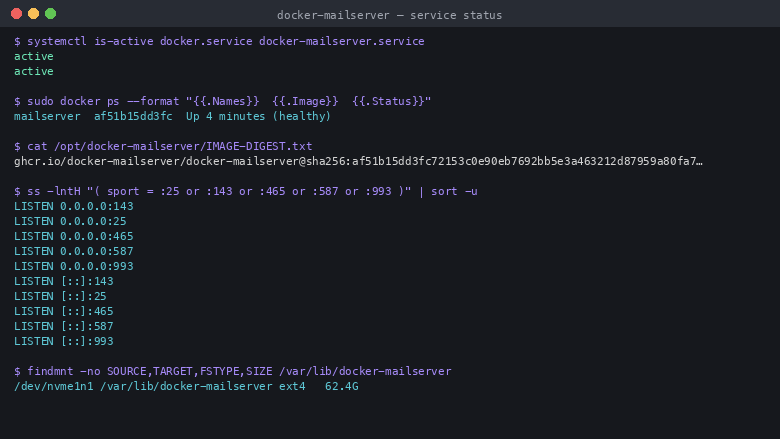Viewport: 780px width, 439px height.
Task: Click the yellow minimize window button
Action: click(x=33, y=13)
